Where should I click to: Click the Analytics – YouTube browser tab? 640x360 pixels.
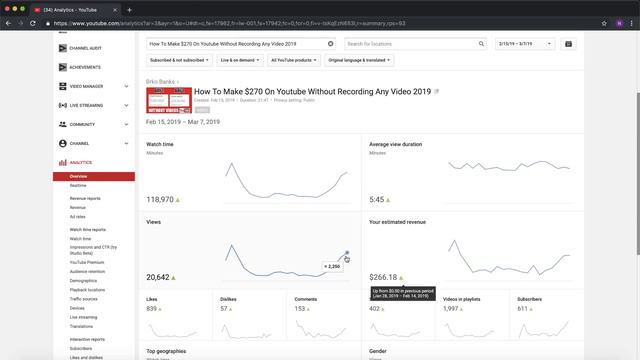pyautogui.click(x=75, y=9)
